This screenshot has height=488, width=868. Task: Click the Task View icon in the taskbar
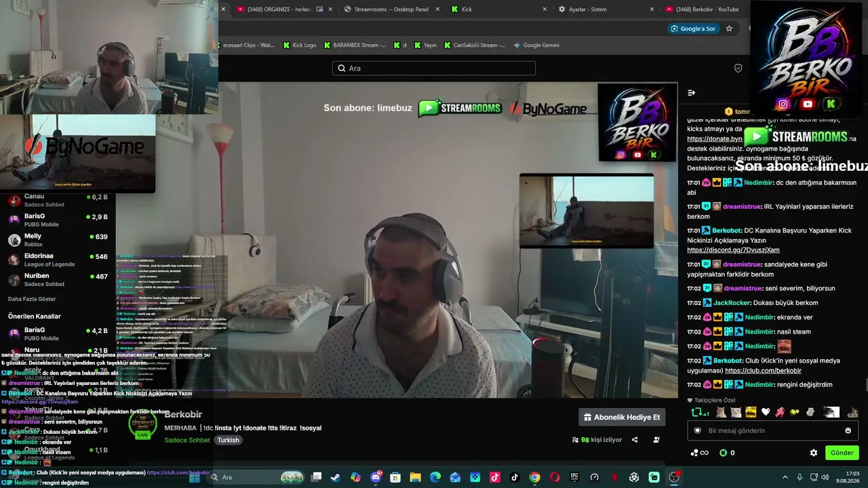tap(316, 477)
